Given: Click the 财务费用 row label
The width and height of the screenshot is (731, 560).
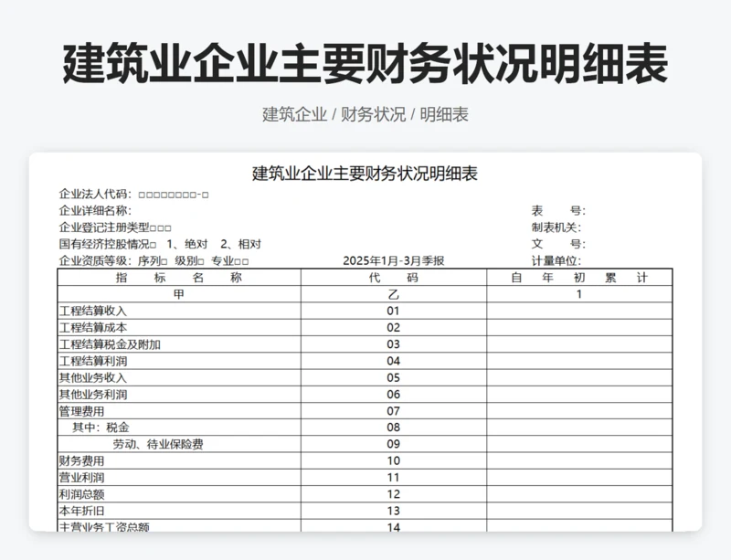Looking at the screenshot, I should coord(81,461).
